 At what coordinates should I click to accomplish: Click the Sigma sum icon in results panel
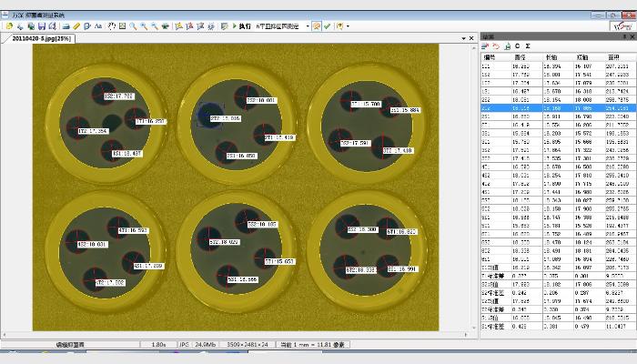point(529,45)
